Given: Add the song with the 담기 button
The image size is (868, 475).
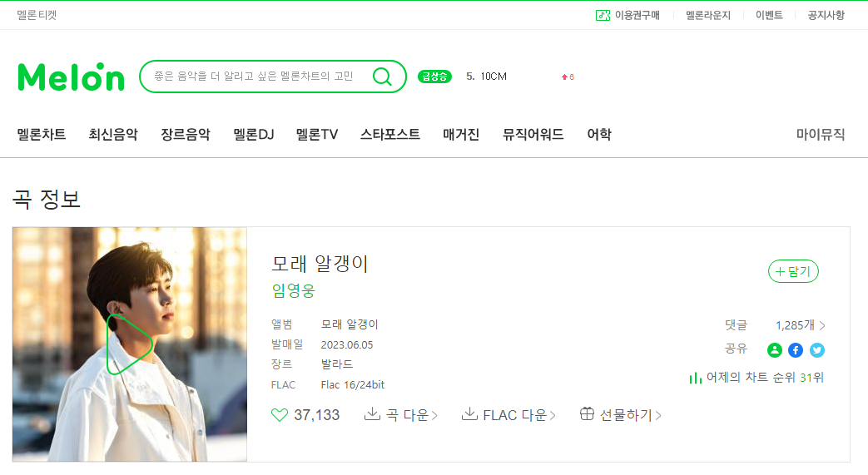Looking at the screenshot, I should 793,271.
